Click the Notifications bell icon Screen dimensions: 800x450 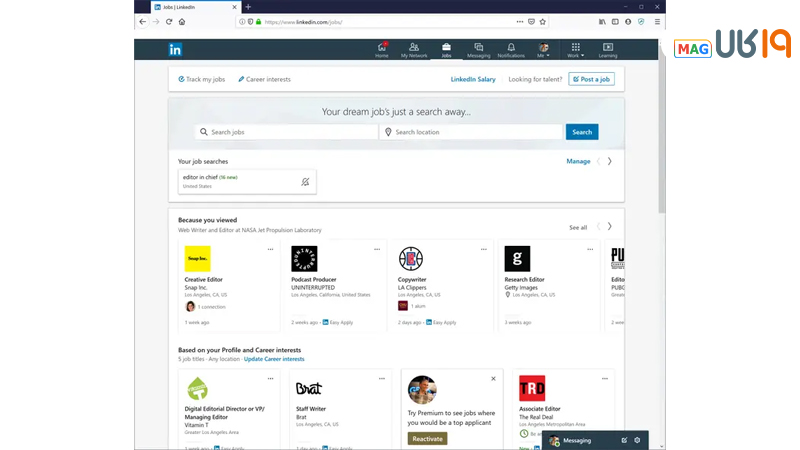[511, 50]
